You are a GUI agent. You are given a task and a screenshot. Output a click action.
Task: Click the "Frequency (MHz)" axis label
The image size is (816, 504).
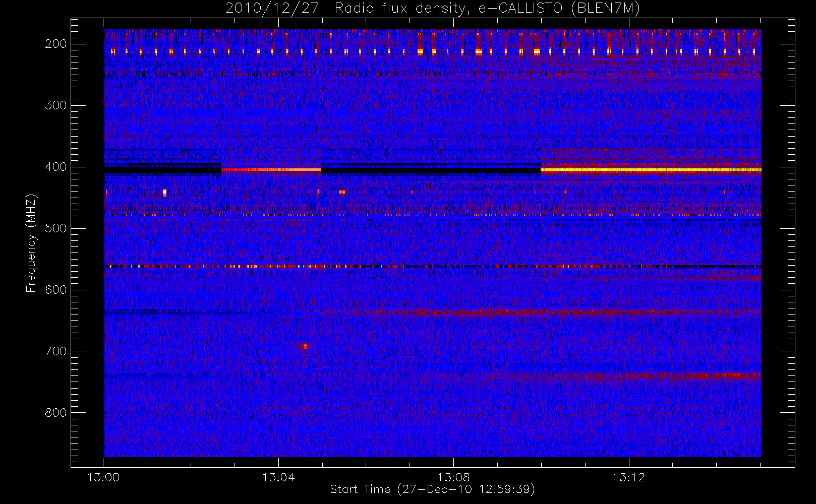tap(31, 243)
